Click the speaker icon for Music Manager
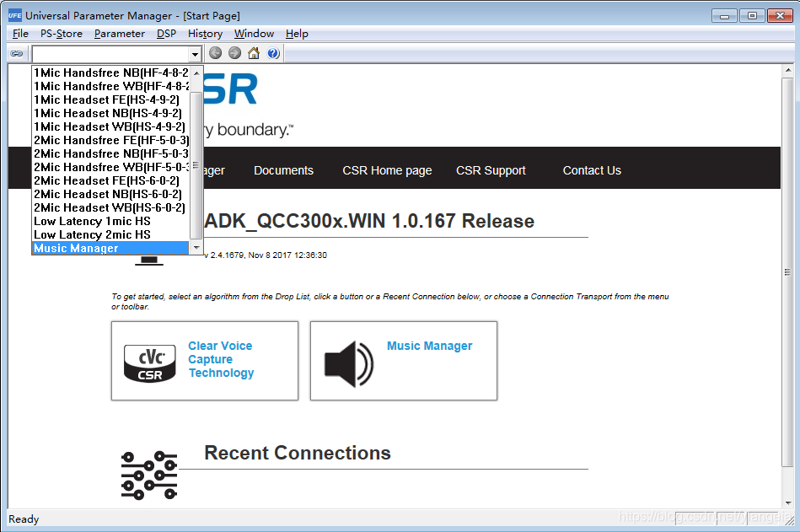The image size is (800, 532). point(349,364)
